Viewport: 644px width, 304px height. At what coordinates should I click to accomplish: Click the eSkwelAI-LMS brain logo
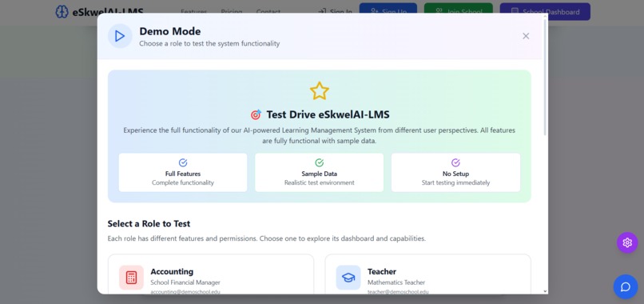pyautogui.click(x=62, y=12)
